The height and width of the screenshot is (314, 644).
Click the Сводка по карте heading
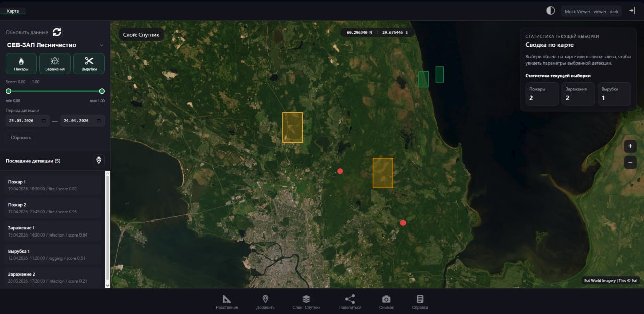(549, 45)
